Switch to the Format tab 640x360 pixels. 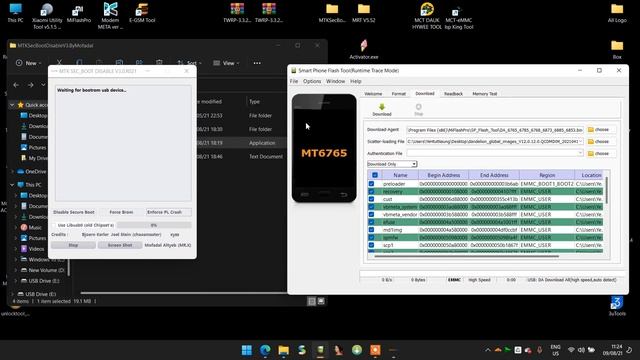coord(399,94)
